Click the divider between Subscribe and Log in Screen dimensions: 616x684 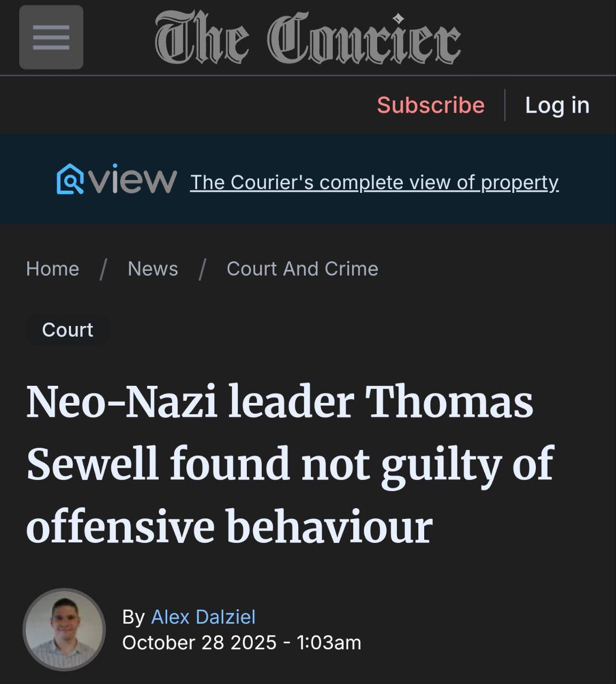pyautogui.click(x=505, y=105)
